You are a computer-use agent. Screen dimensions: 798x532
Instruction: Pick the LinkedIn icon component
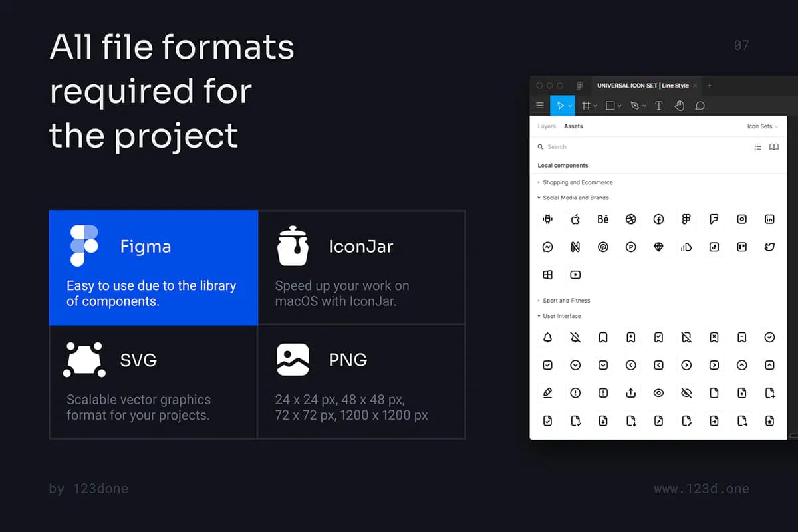769,219
